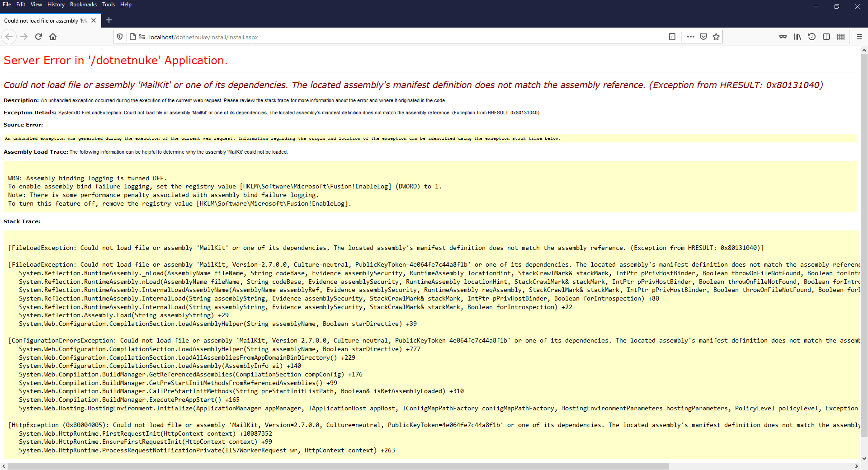868x470 pixels.
Task: Reload the current page
Action: pyautogui.click(x=38, y=37)
